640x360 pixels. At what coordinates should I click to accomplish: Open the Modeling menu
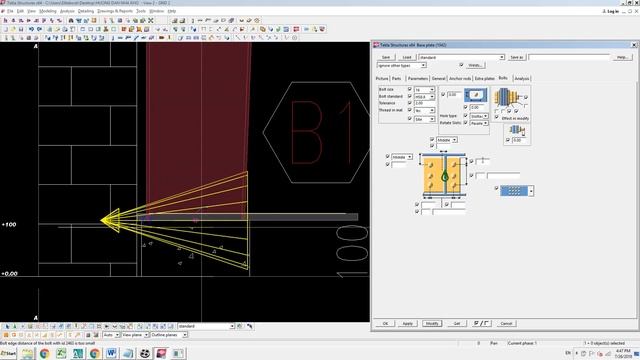point(47,11)
